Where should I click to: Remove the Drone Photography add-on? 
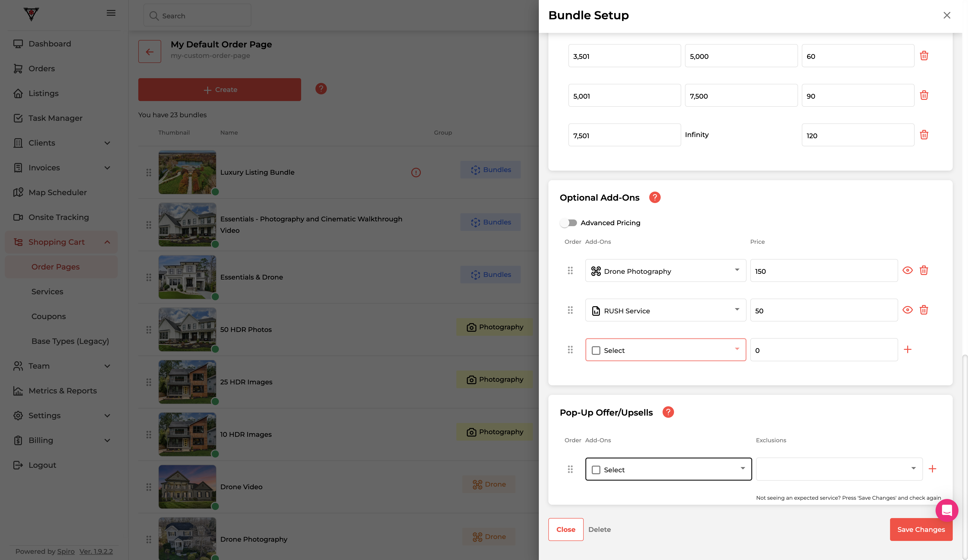pyautogui.click(x=923, y=270)
